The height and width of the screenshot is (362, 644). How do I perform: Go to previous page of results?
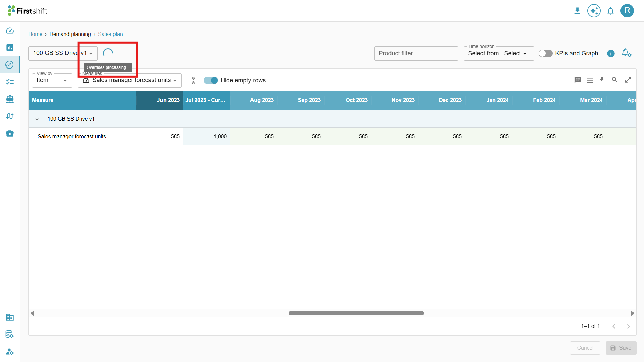[x=614, y=326]
